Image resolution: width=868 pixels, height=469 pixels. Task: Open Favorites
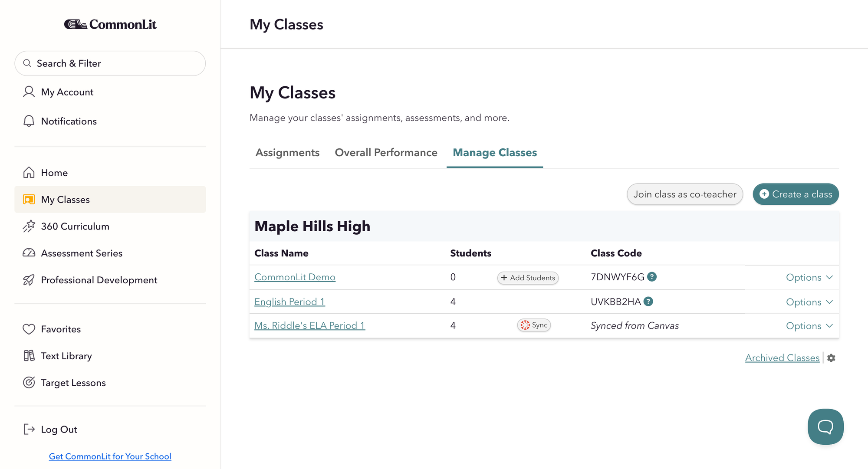point(61,329)
